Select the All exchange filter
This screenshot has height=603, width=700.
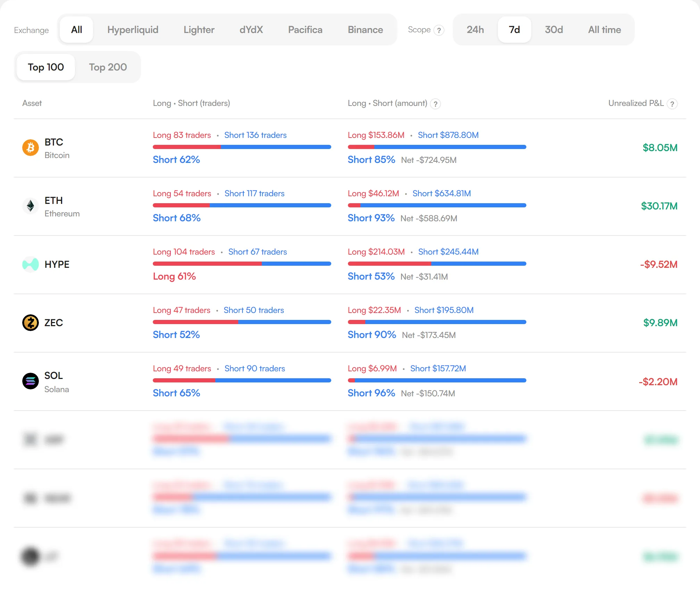[76, 30]
